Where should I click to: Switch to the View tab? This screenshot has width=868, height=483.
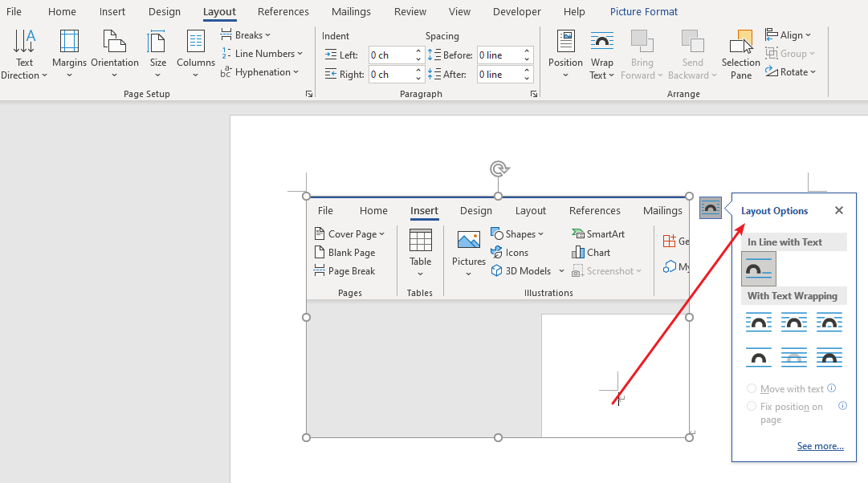point(459,11)
